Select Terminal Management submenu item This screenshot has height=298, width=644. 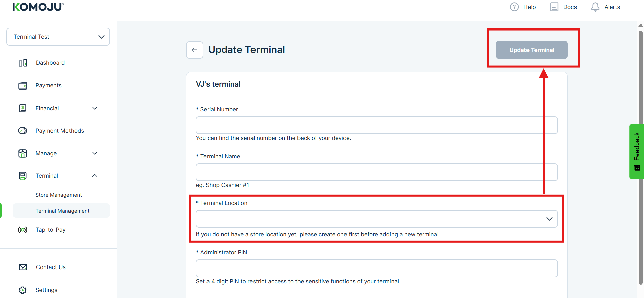(62, 211)
